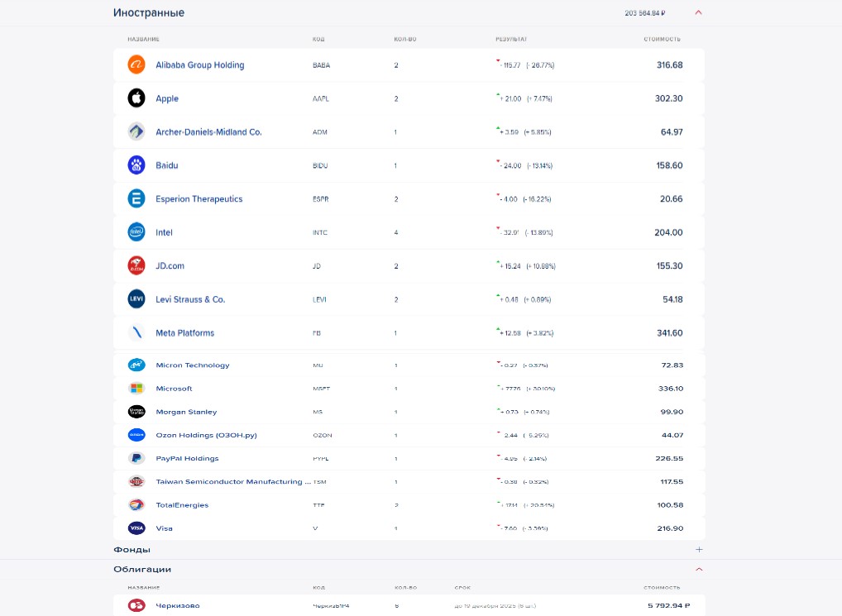Screen dimensions: 842x616
Task: Click Intel's value 204.00
Action: click(668, 232)
